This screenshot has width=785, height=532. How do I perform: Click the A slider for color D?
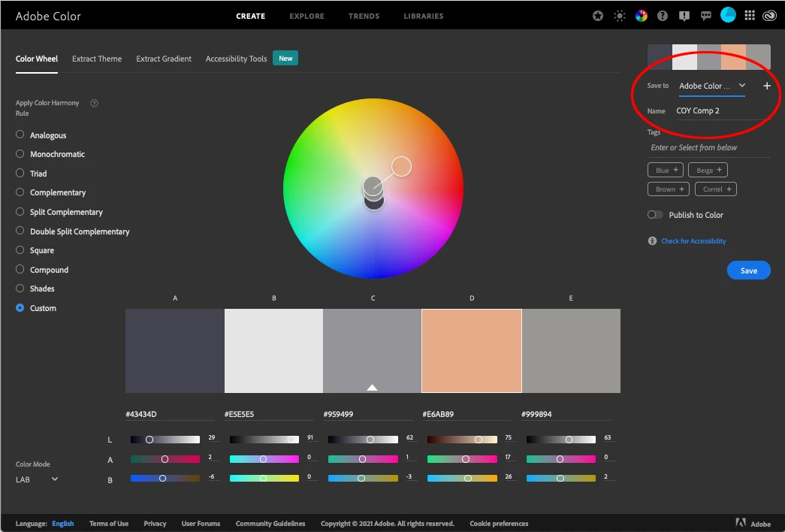(462, 459)
